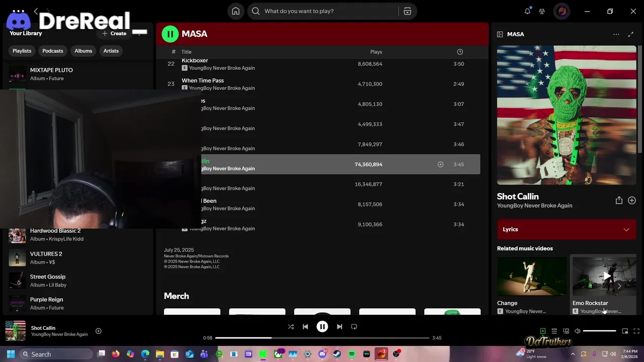644x362 pixels.
Task: Toggle shuffle playback
Action: [291, 327]
